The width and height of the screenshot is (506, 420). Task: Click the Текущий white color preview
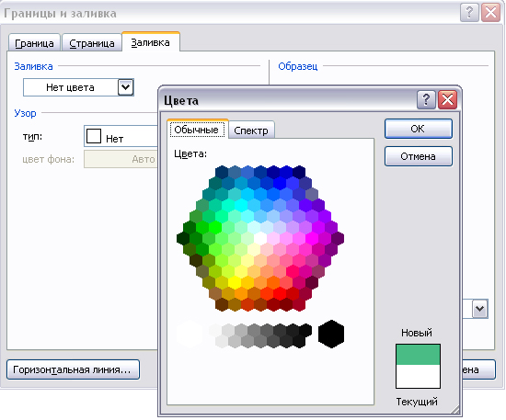(x=418, y=376)
